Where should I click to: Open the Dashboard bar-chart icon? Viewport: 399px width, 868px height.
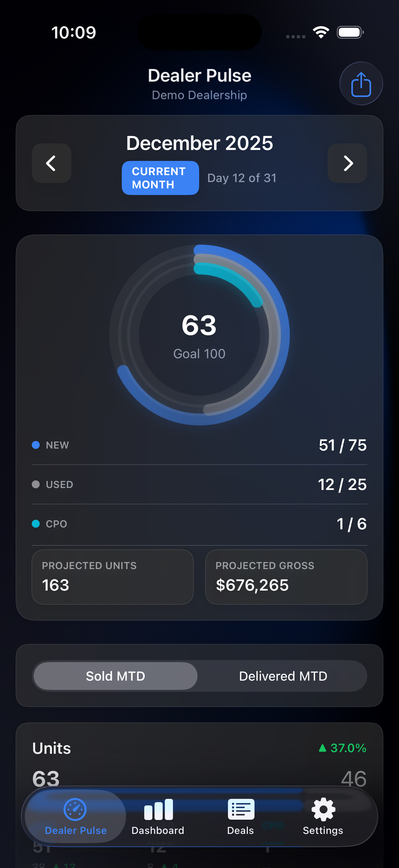158,810
